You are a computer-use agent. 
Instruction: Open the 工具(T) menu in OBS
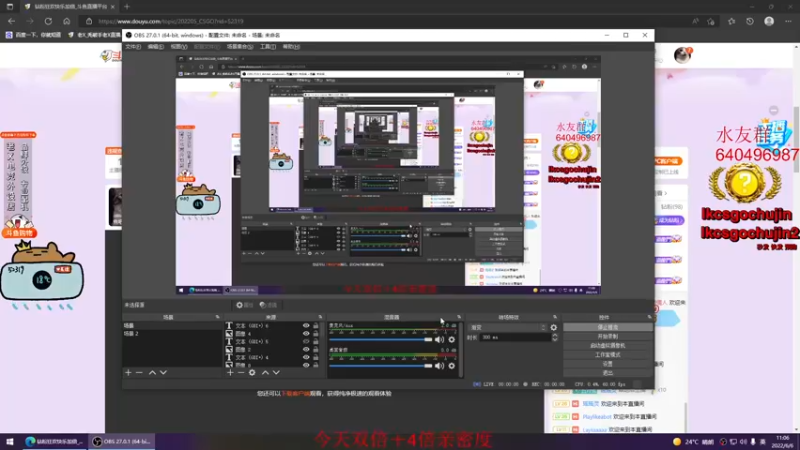click(268, 46)
